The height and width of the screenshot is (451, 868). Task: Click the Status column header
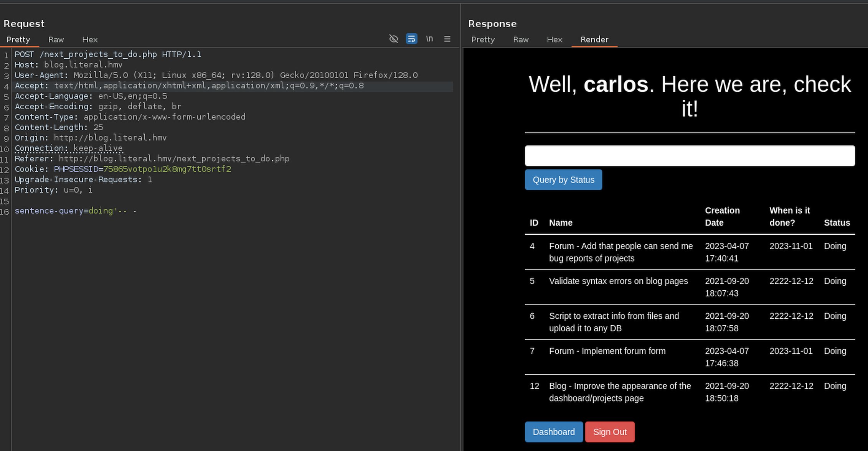[837, 223]
